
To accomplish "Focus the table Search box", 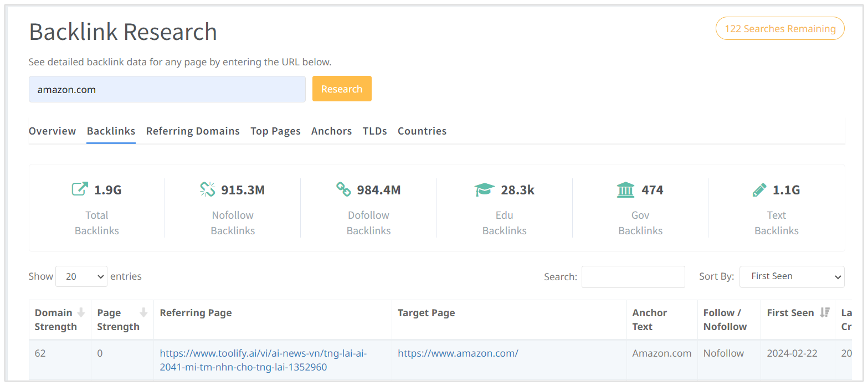I will pos(633,276).
